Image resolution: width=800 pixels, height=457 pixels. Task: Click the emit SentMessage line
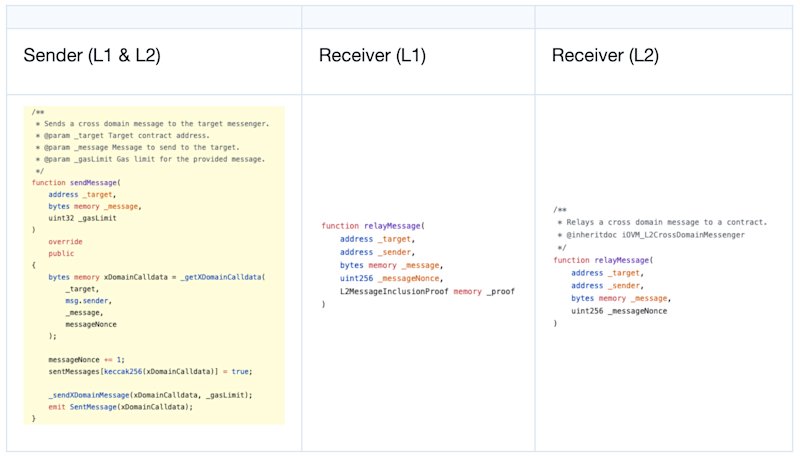point(121,407)
